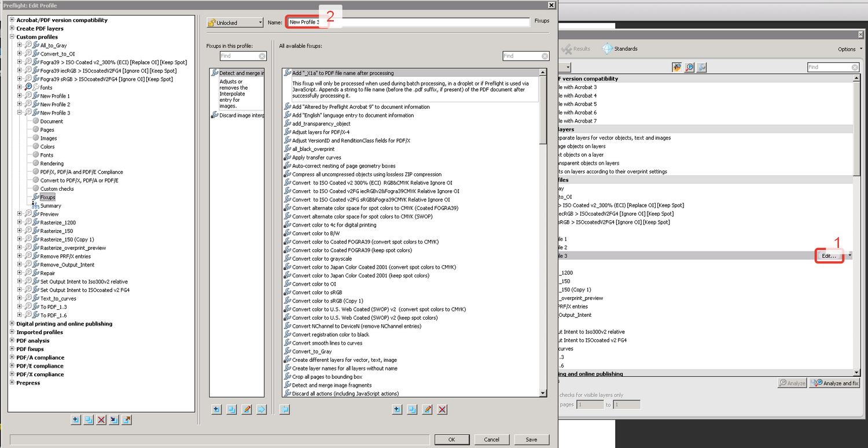Clear the Find box above profile fixups list
868x448 pixels.
pyautogui.click(x=262, y=56)
